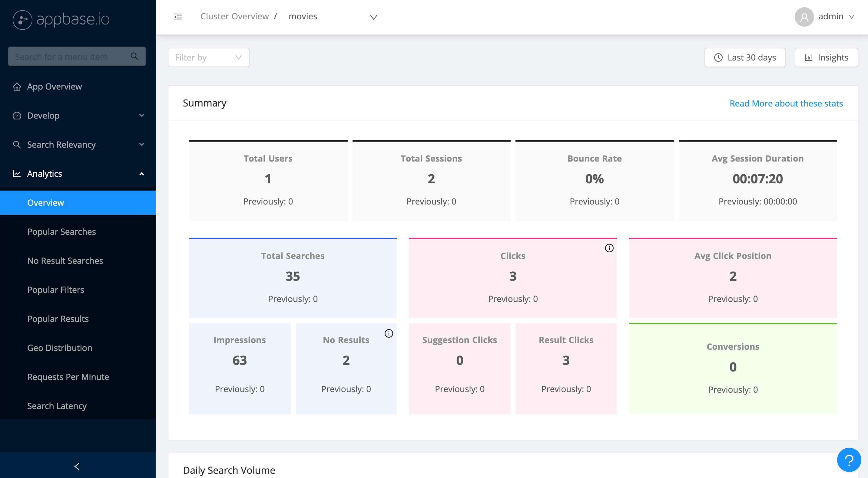
Task: Select the Analytics chart icon in sidebar
Action: (x=17, y=173)
